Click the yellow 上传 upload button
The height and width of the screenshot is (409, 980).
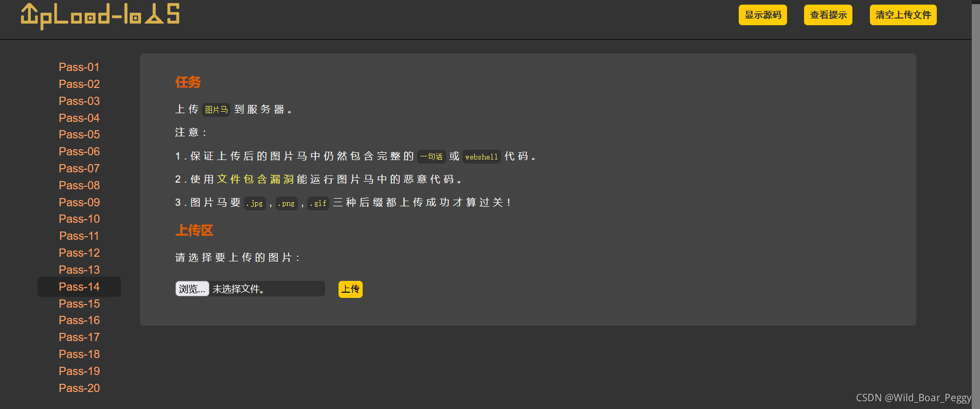pyautogui.click(x=350, y=289)
